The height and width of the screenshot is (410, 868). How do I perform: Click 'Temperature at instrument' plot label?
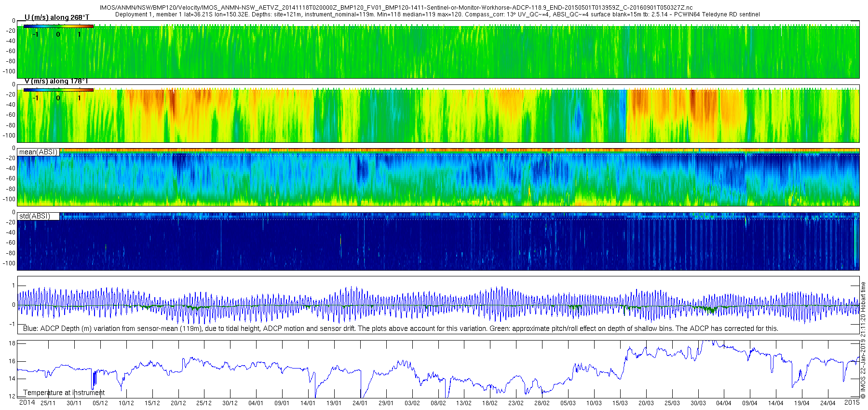[x=64, y=393]
